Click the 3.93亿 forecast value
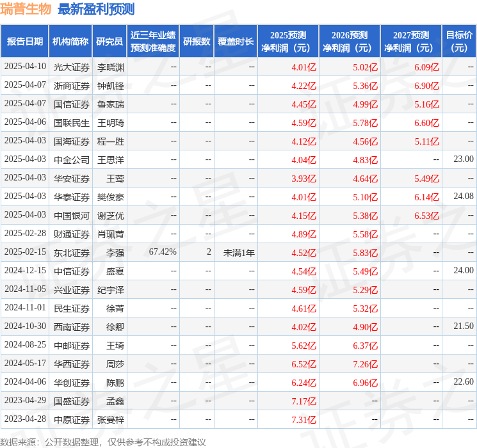Viewport: 477px width, 448px height. pos(303,179)
